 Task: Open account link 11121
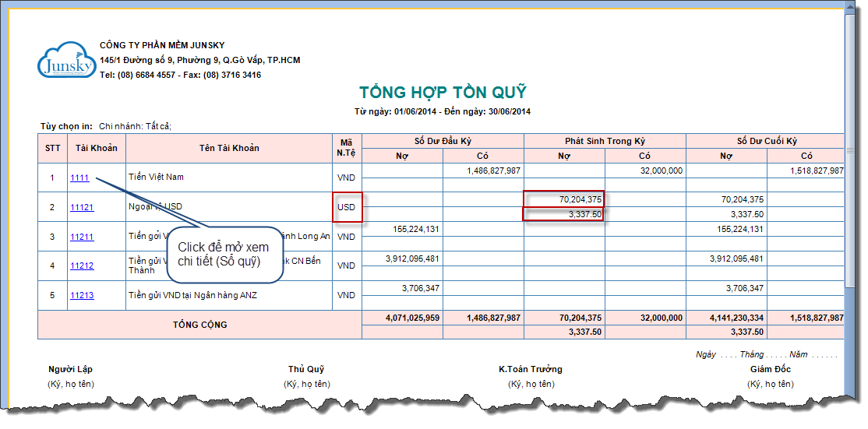click(x=82, y=207)
